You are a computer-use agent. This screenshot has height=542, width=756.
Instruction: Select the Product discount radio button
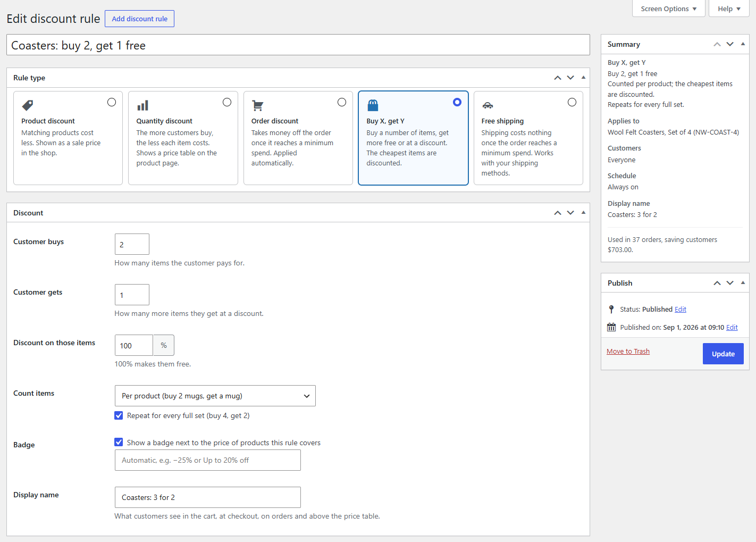click(112, 102)
